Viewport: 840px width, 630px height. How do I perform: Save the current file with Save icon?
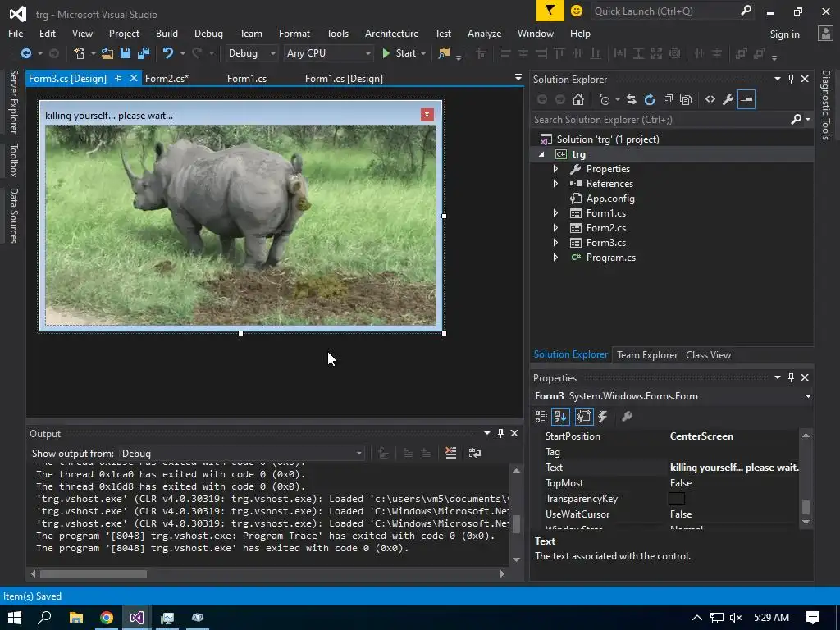click(126, 53)
